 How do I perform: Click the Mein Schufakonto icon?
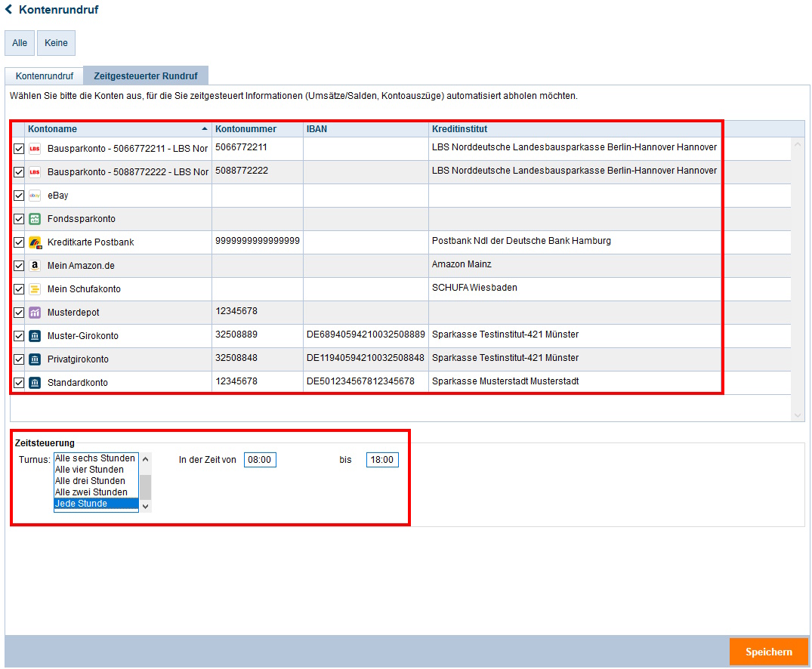click(x=35, y=289)
